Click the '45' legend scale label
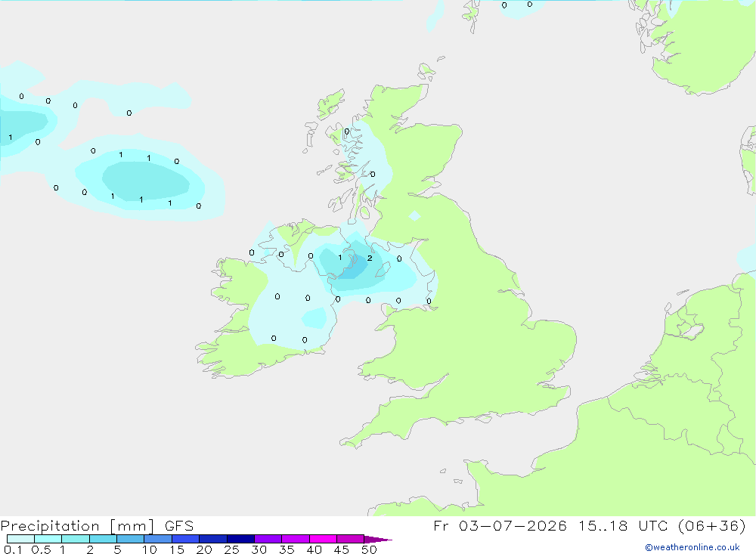 pyautogui.click(x=342, y=549)
